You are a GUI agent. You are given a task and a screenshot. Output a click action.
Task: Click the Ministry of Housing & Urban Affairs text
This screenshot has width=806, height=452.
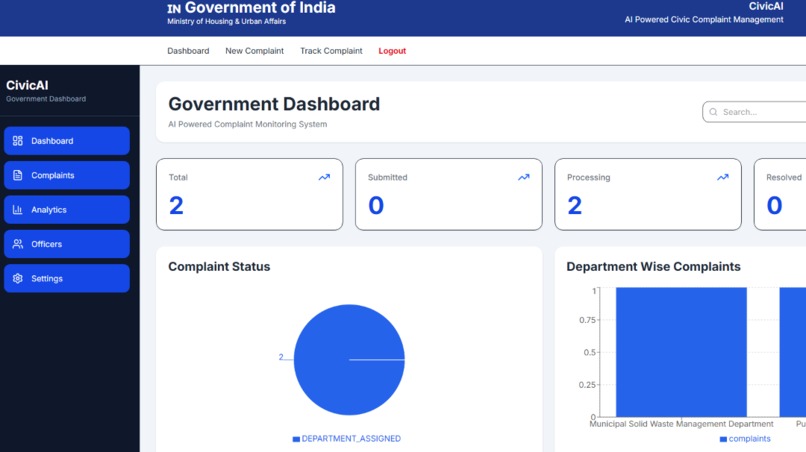(226, 22)
